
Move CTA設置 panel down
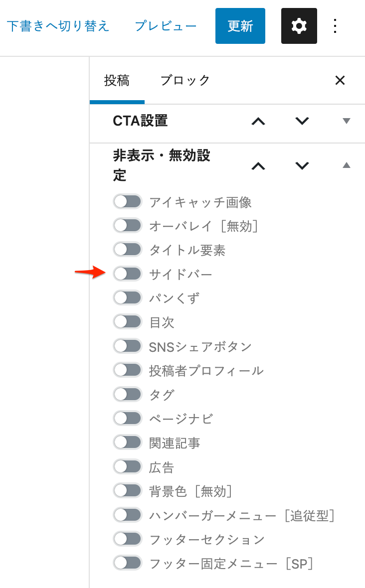[x=302, y=121]
